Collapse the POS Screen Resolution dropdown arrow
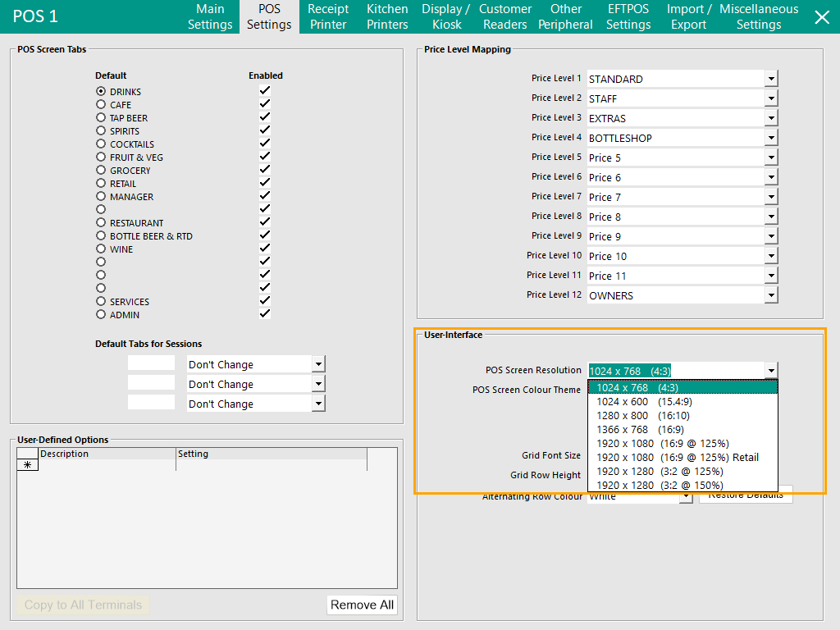The width and height of the screenshot is (840, 630). [770, 371]
